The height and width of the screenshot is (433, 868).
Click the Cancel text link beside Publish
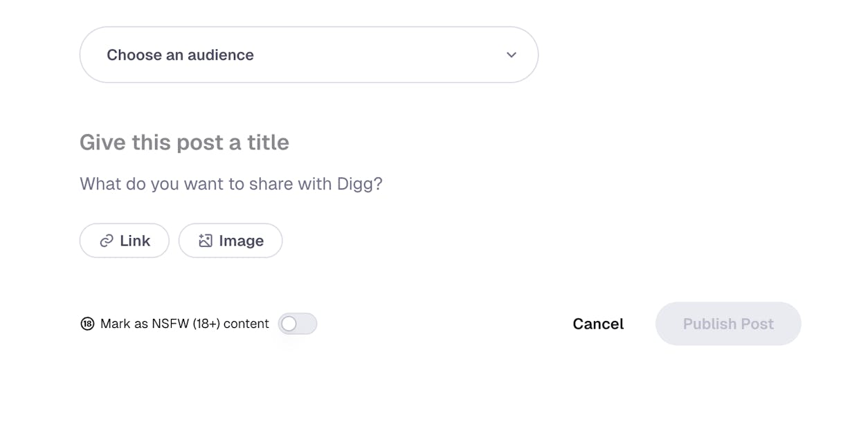(x=598, y=324)
